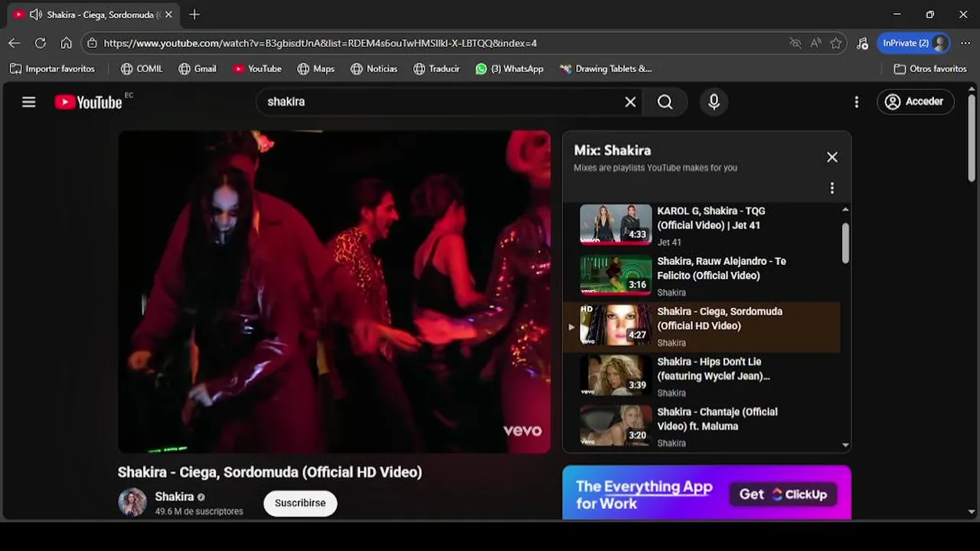Screen dimensions: 980x551
Task: Start voice search with microphone
Action: point(714,102)
